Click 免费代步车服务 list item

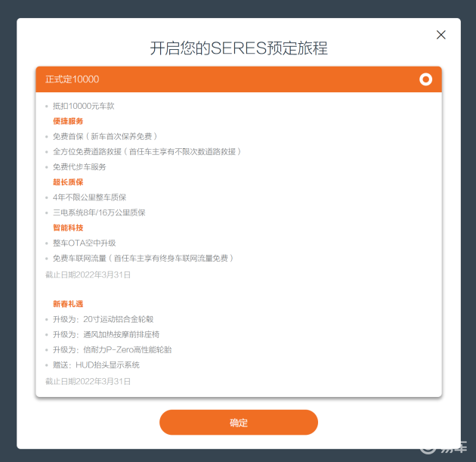[79, 167]
